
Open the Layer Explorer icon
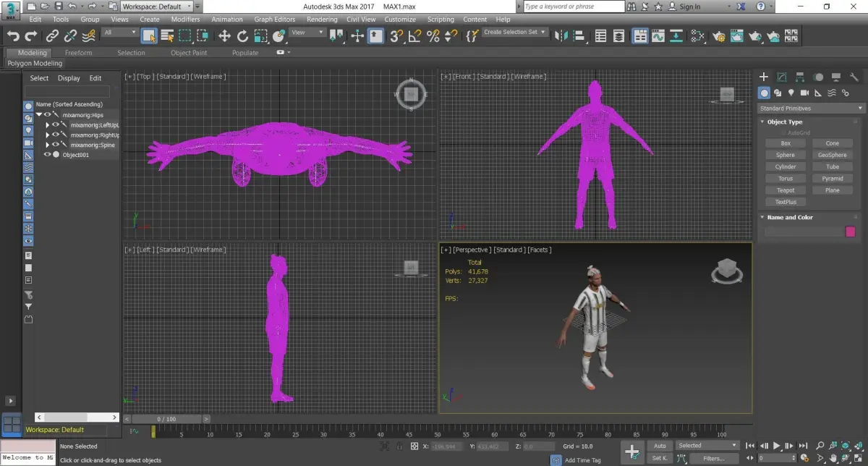(619, 35)
